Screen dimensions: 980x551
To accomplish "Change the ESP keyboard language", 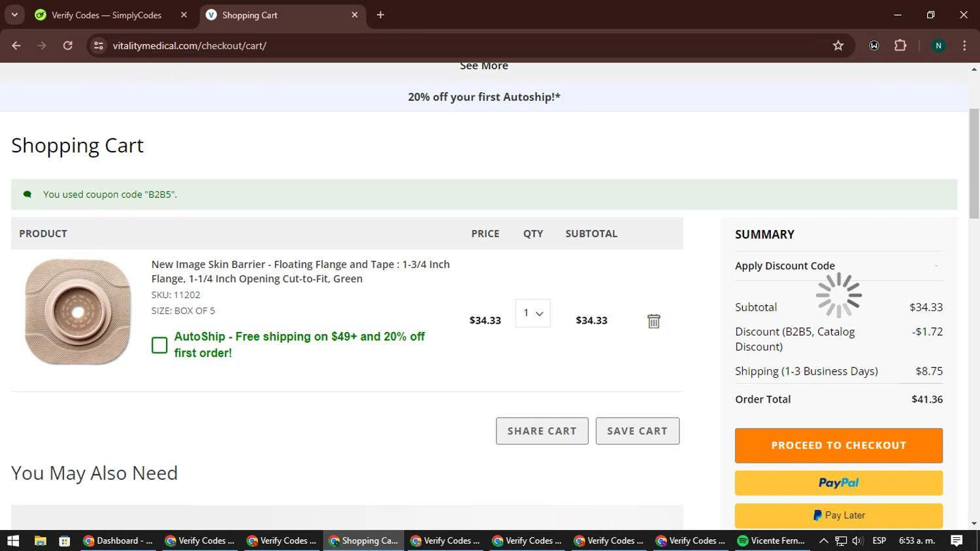I will (879, 541).
